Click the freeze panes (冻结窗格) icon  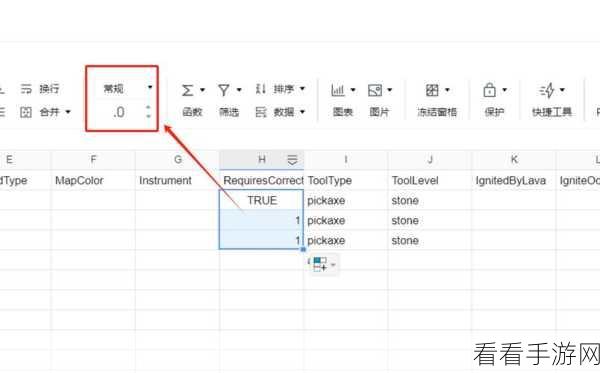pos(432,90)
